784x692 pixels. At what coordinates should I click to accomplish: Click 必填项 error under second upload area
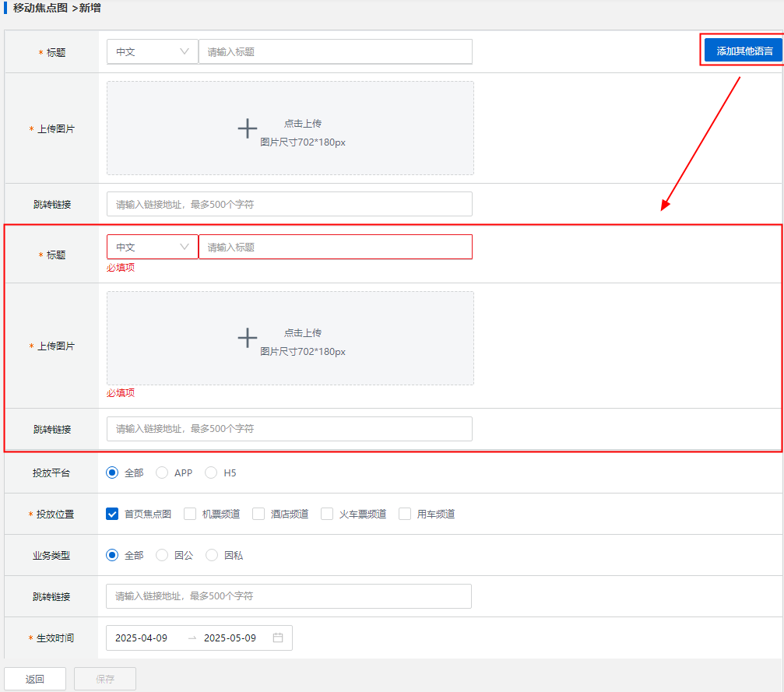(121, 393)
